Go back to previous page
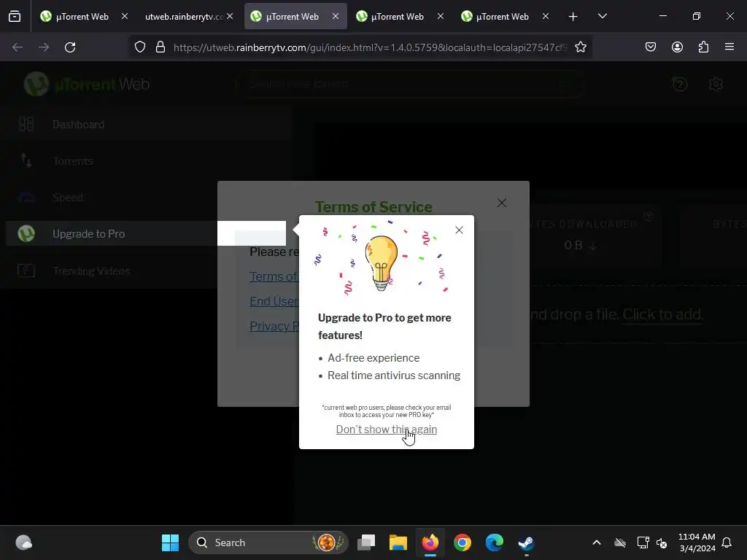 tap(18, 47)
